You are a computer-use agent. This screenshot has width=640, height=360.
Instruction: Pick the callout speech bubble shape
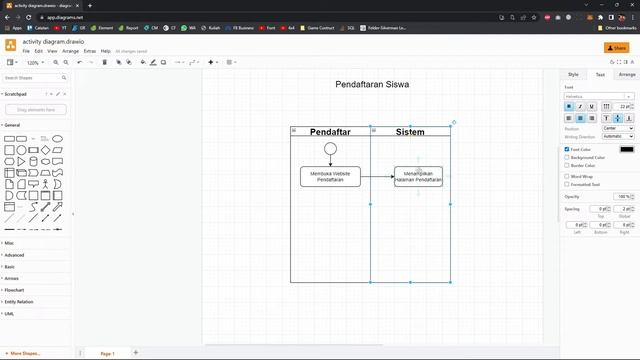pyautogui.click(x=33, y=184)
